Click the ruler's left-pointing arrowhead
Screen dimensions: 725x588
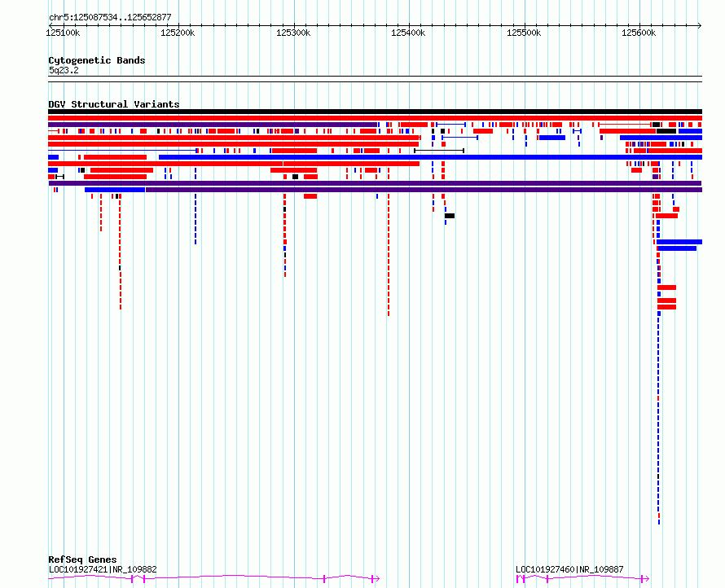(51, 25)
